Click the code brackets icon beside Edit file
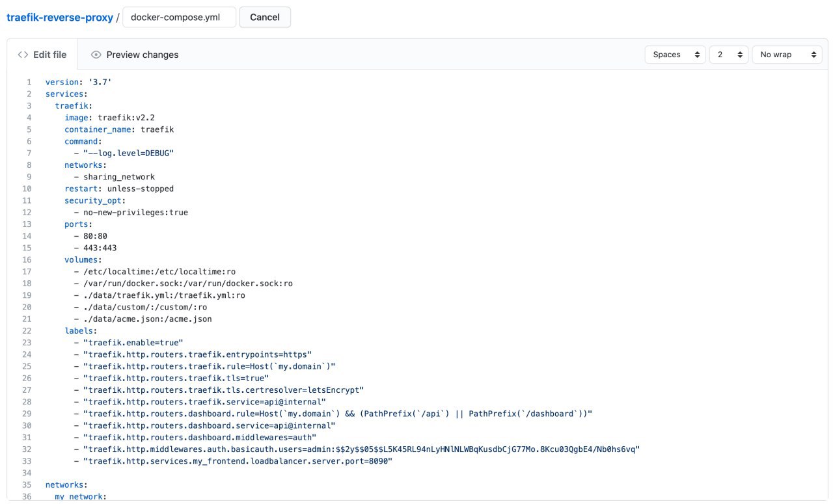The height and width of the screenshot is (504, 833). 23,55
